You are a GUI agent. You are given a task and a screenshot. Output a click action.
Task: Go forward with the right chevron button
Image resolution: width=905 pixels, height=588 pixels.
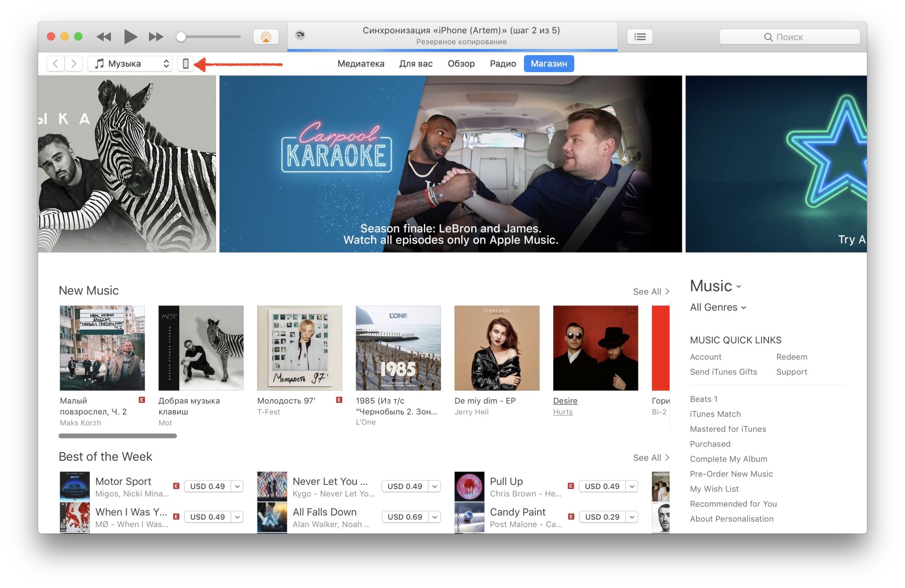coord(74,64)
